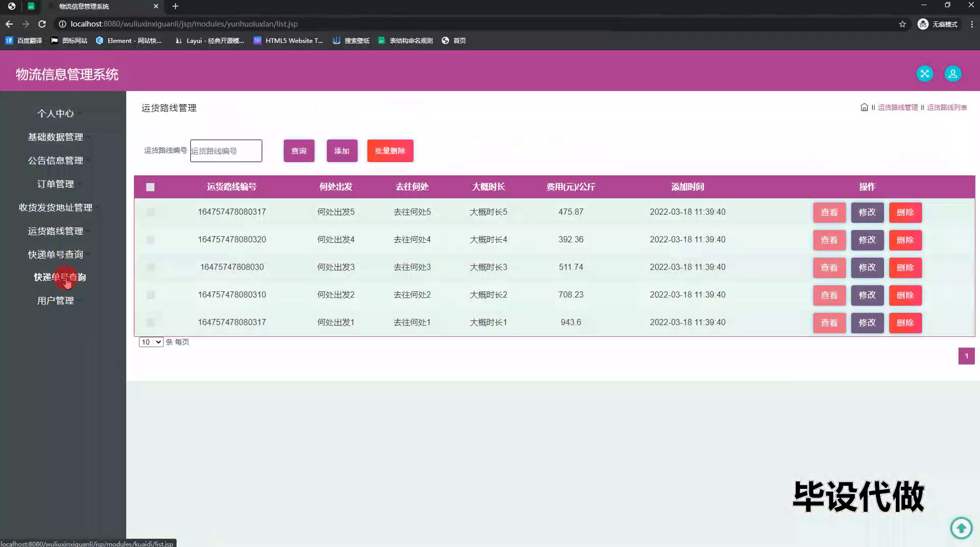Delete the 何处出发5 route
Image resolution: width=980 pixels, height=547 pixels.
[905, 212]
